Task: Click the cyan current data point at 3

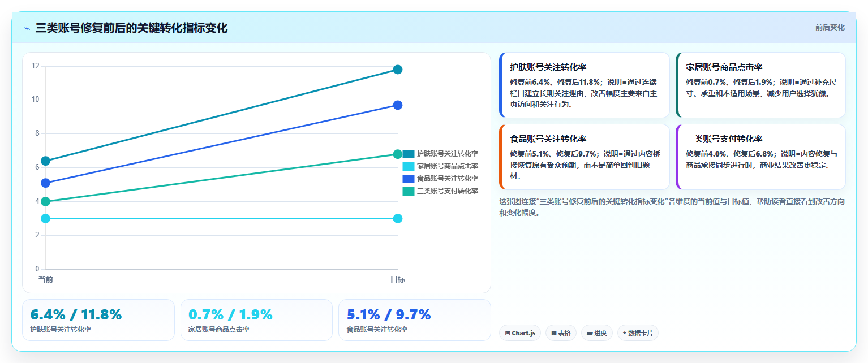Action: (x=46, y=219)
